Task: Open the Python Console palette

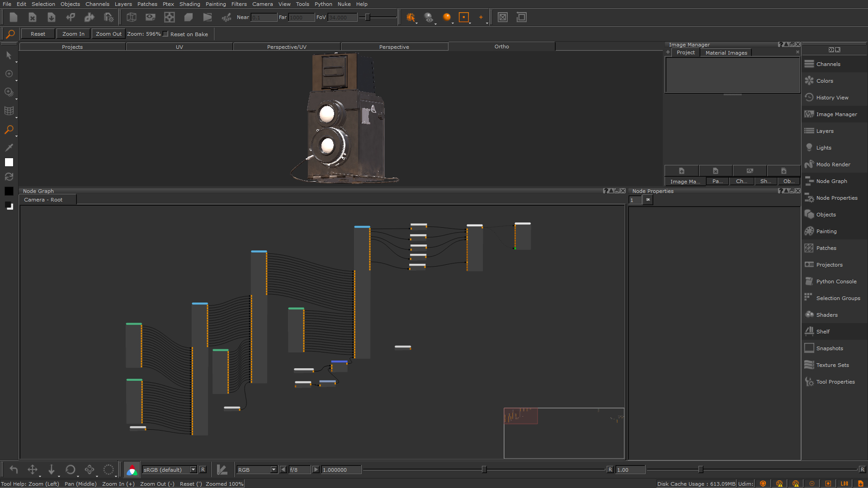Action: [x=836, y=282]
